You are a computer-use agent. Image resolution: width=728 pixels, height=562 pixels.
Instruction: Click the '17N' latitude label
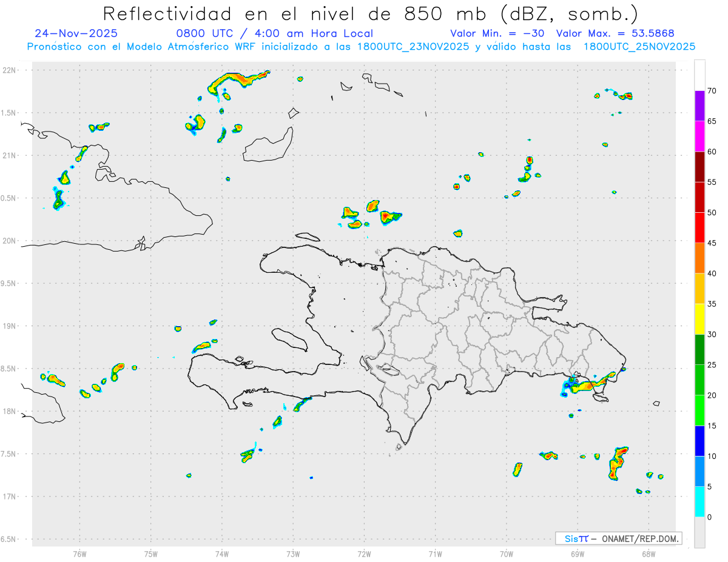click(9, 497)
